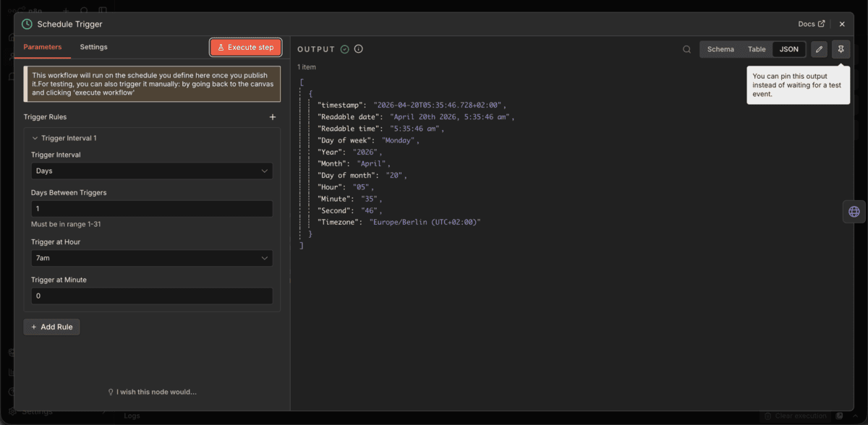This screenshot has height=425, width=868.
Task: Click the clock icon beside Schedule Trigger title
Action: 26,24
